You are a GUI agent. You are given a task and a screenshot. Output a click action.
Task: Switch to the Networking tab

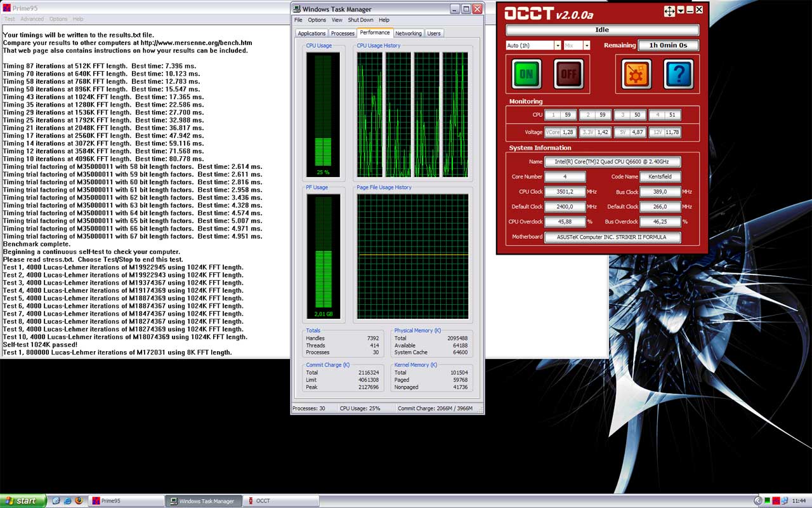[408, 34]
